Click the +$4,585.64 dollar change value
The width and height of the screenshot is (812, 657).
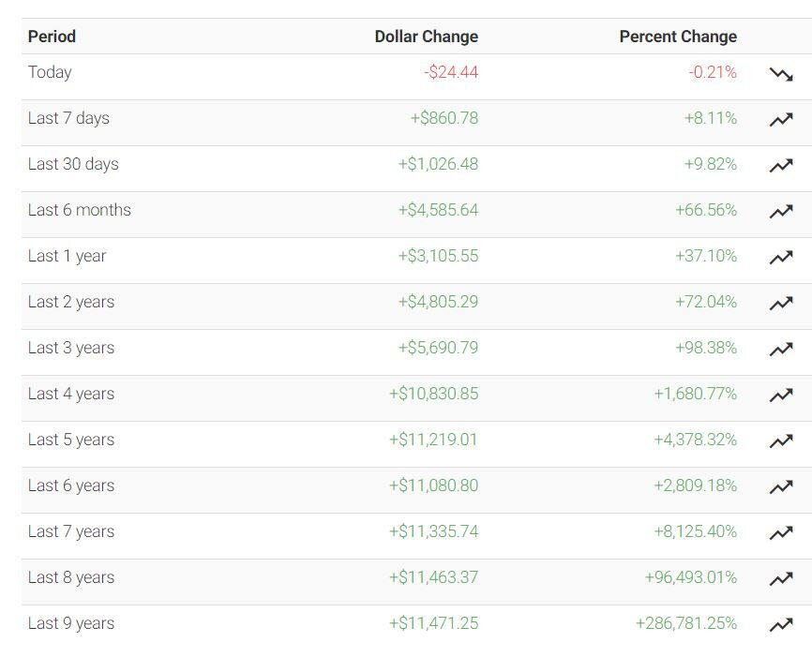point(438,210)
